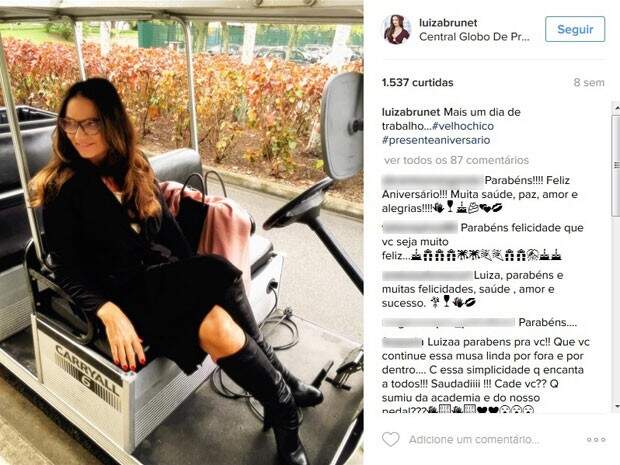Open luizabrunet username in the post header
Screen dimensions: 620x465
click(448, 23)
